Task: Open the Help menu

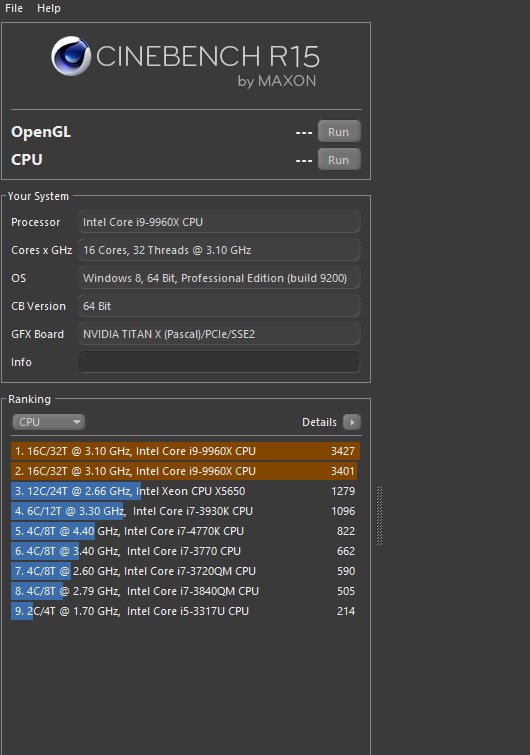Action: click(x=49, y=8)
